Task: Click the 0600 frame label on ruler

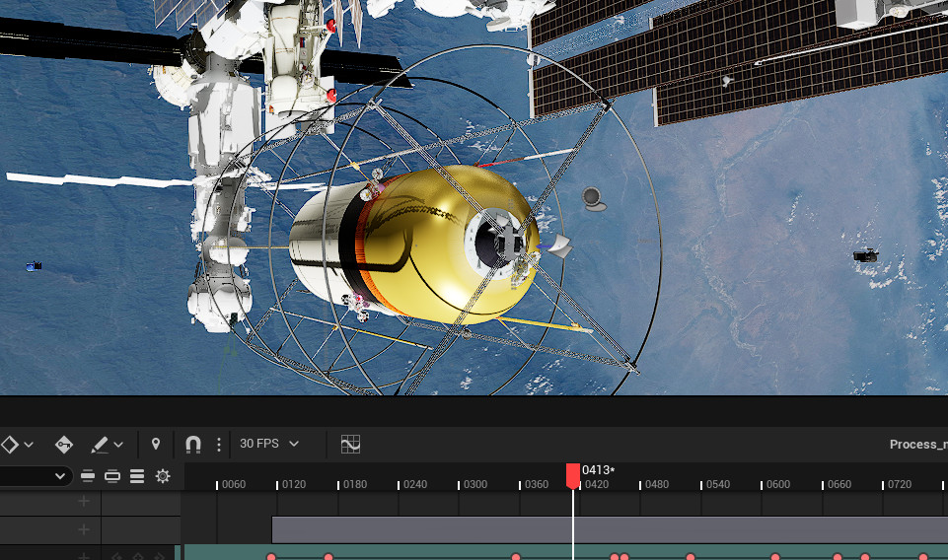Action: (778, 484)
